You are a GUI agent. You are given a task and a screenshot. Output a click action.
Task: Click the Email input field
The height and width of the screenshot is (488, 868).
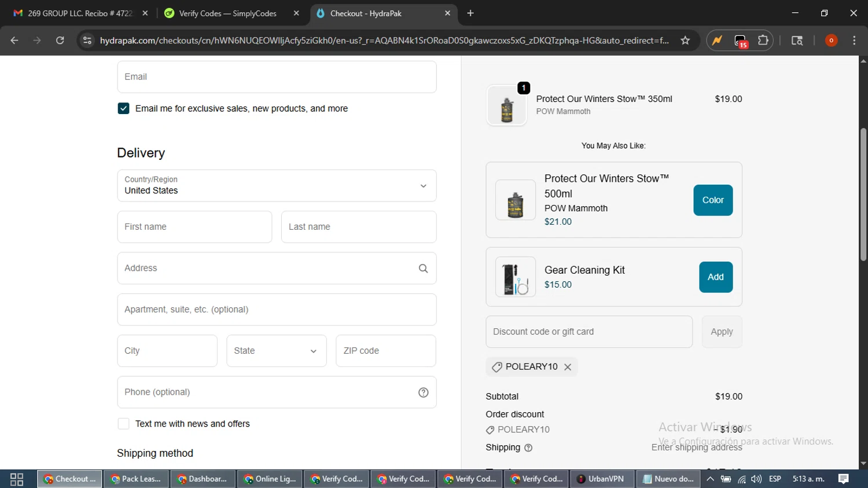[x=277, y=77]
